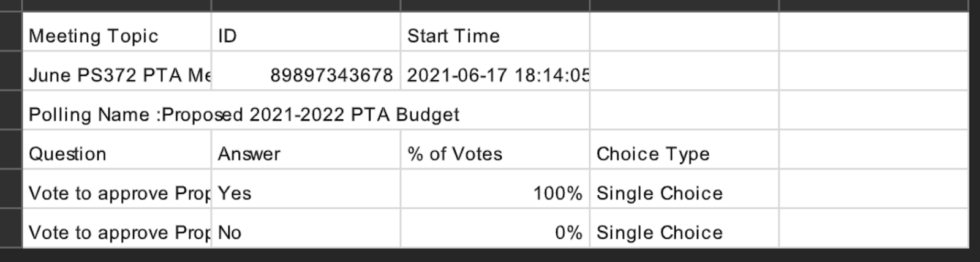The height and width of the screenshot is (262, 980).
Task: Click Single Choice cell in No row
Action: click(x=684, y=233)
